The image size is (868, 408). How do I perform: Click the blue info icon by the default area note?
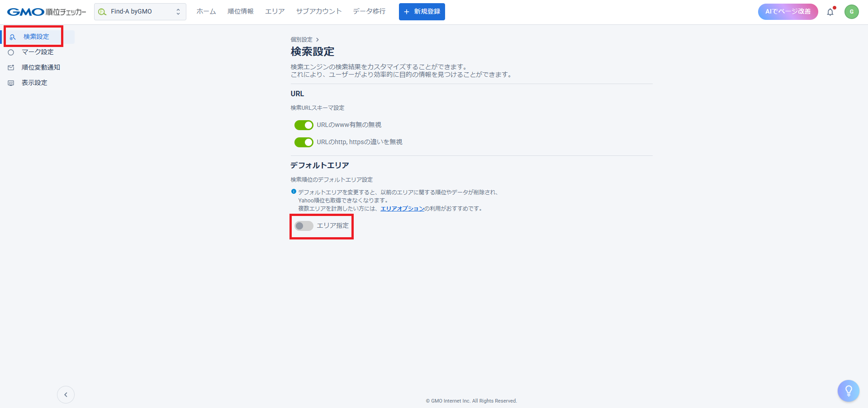[294, 192]
